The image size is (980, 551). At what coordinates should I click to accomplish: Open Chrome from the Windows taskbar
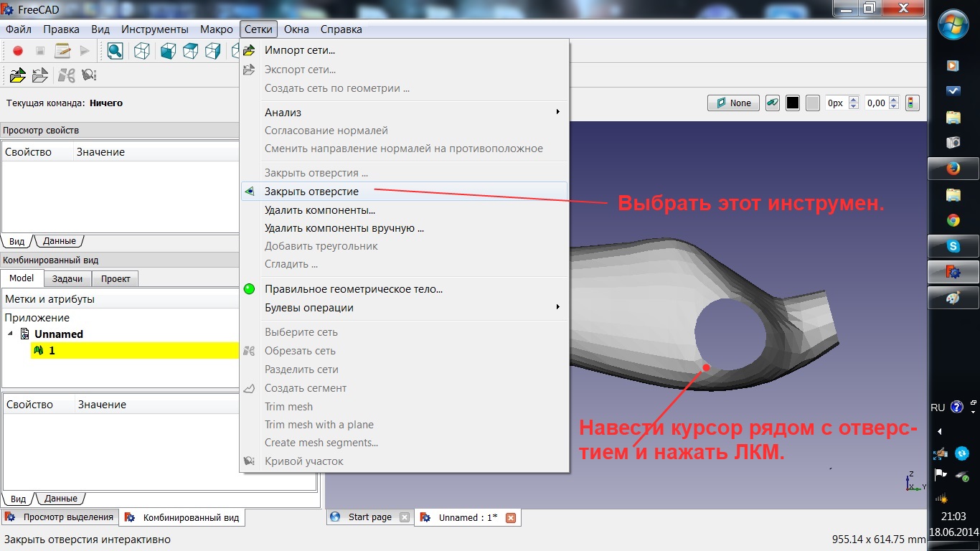coord(953,220)
